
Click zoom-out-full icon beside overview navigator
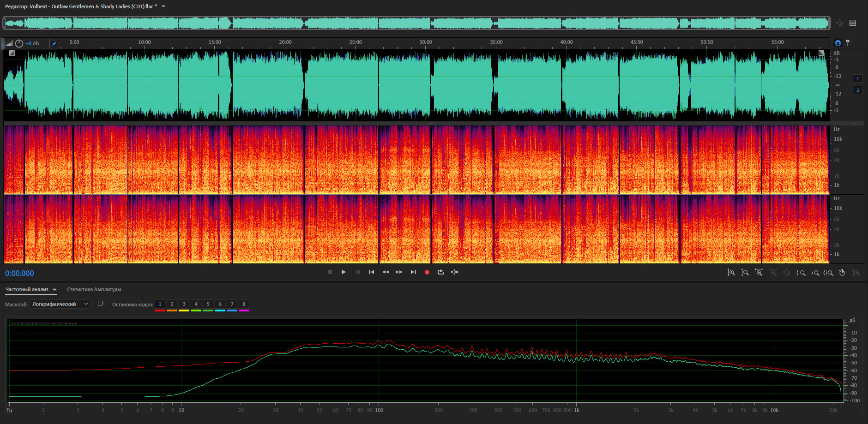(840, 23)
